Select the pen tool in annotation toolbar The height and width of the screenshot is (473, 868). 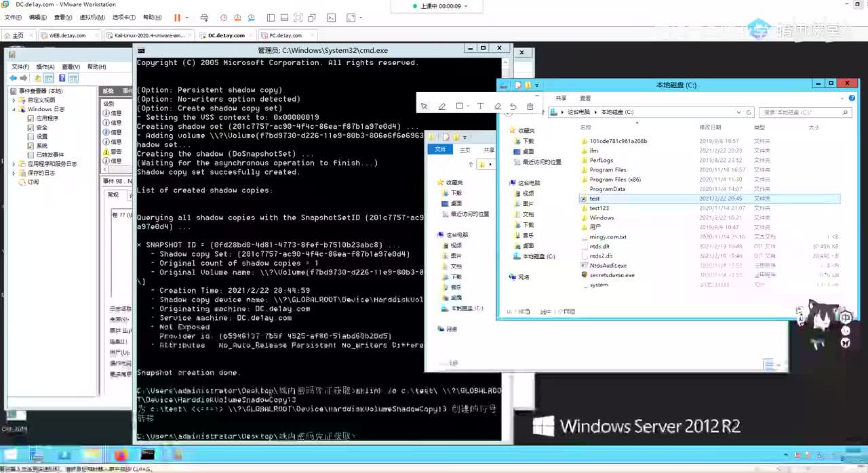(442, 106)
